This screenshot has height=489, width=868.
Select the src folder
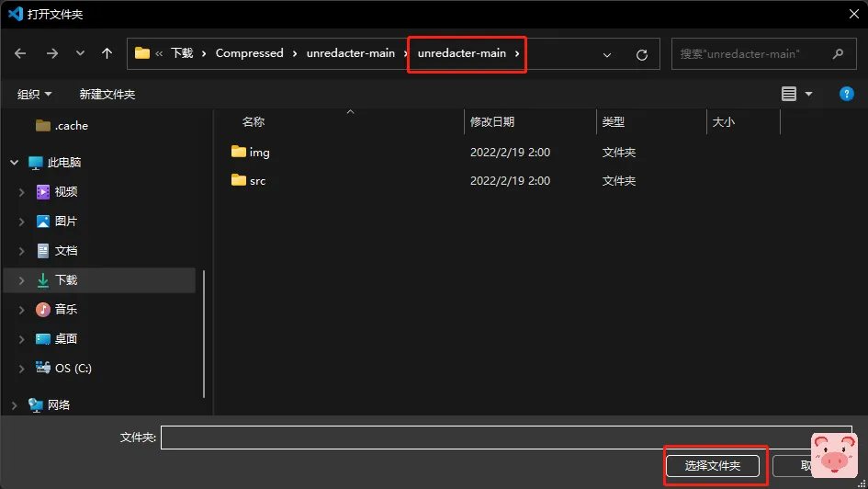click(x=257, y=180)
